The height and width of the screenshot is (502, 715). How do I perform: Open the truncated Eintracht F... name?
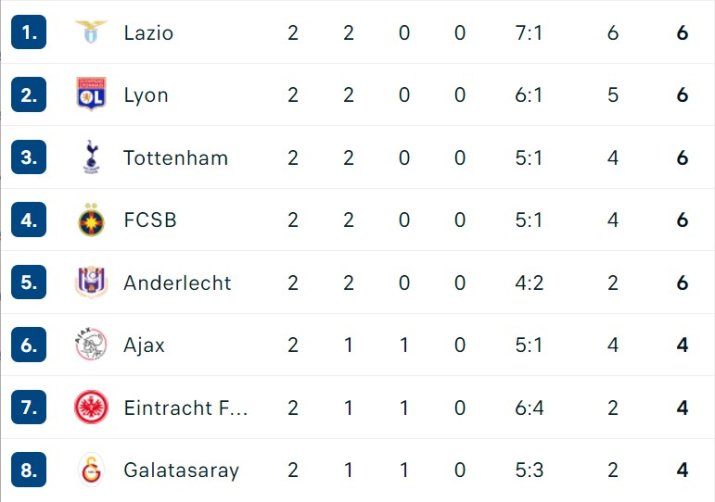(x=186, y=408)
